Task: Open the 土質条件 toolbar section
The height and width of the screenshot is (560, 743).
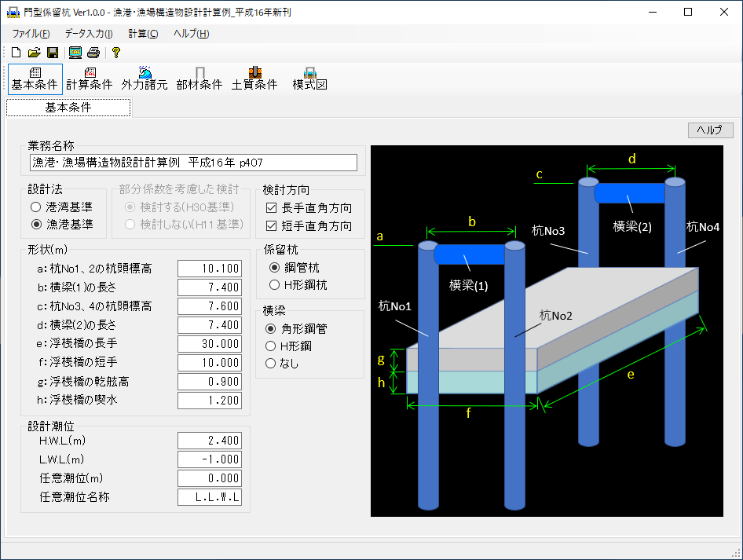Action: [254, 79]
